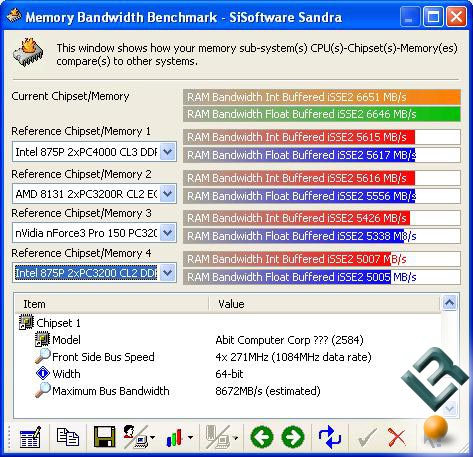Open Reference Chipset/Memory 1 dropdown
Viewport: 473px width, 457px height.
[x=168, y=152]
